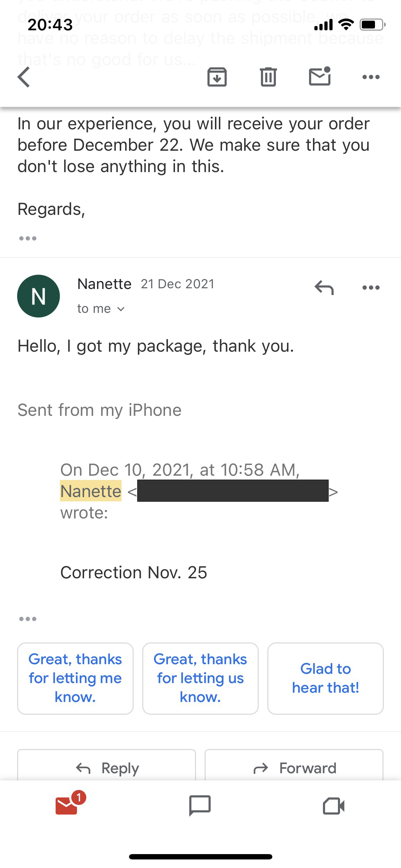This screenshot has height=868, width=401.
Task: Tap the Reply button
Action: (107, 768)
